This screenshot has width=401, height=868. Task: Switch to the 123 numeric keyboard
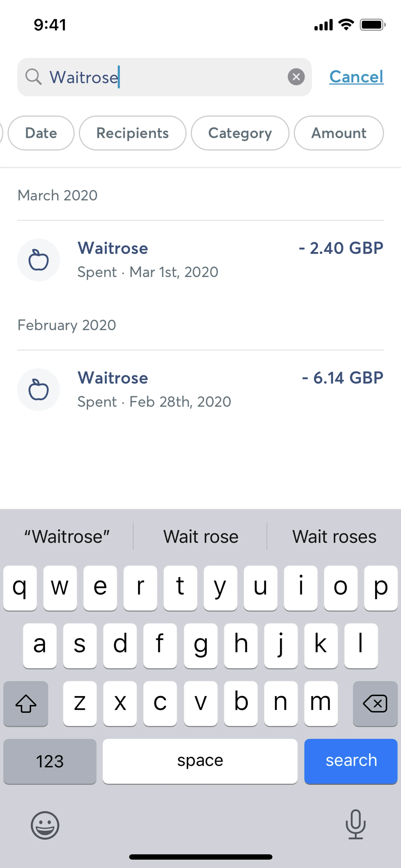point(50,761)
